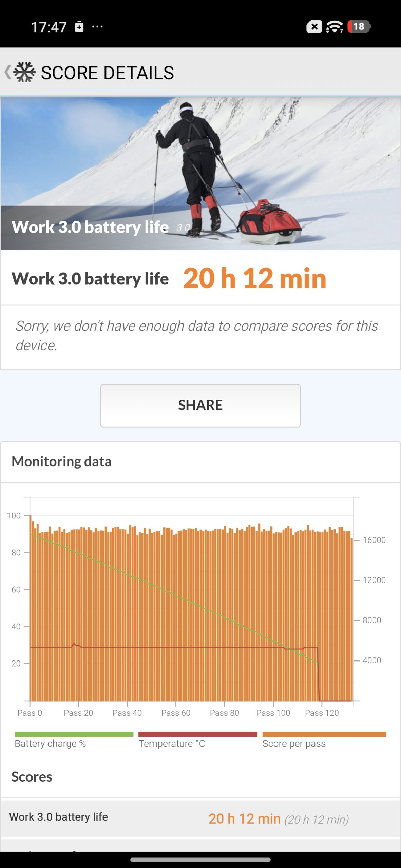This screenshot has height=868, width=401.
Task: Tap the X notification status icon
Action: 314,27
